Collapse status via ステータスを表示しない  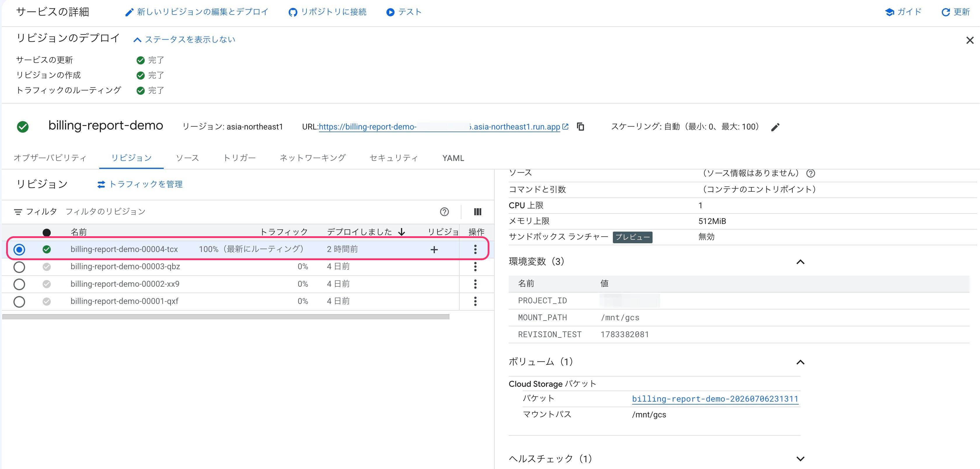[184, 40]
